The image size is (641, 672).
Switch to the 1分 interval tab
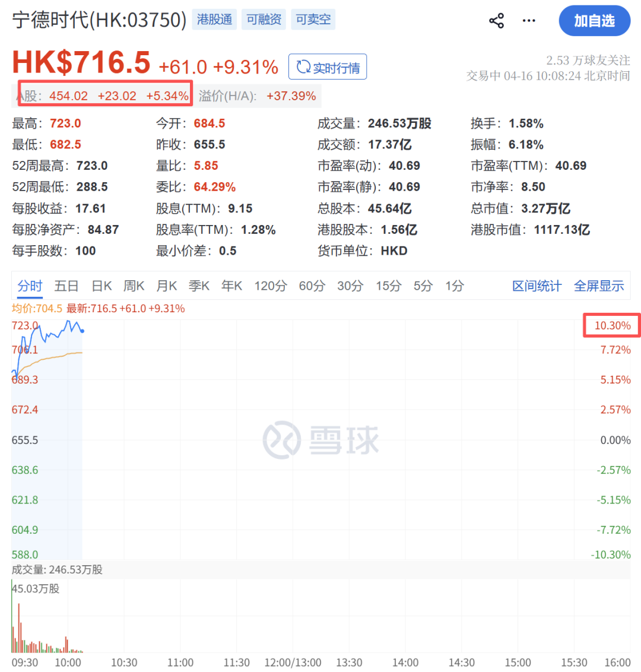[x=454, y=286]
